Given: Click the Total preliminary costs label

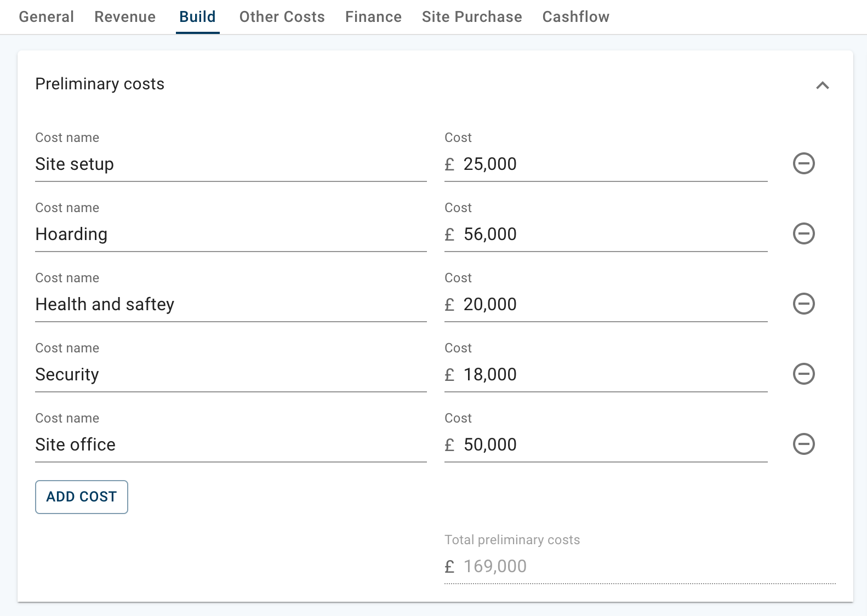Looking at the screenshot, I should point(512,540).
